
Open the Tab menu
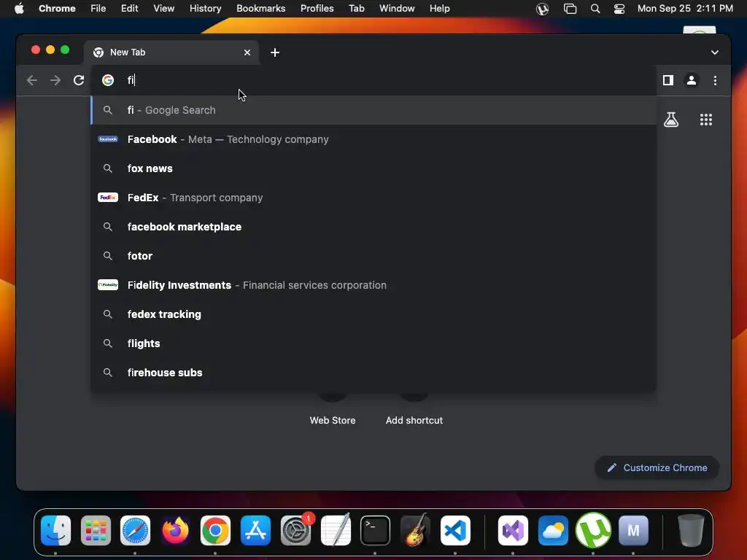pyautogui.click(x=356, y=8)
